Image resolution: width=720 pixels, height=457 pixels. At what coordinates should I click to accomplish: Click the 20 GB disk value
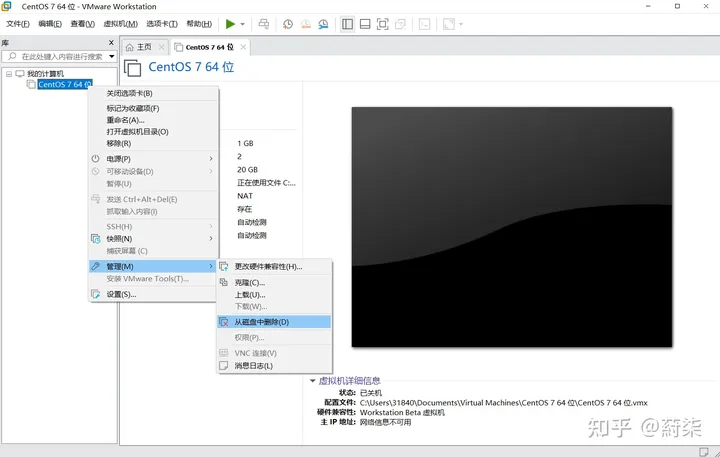click(248, 170)
